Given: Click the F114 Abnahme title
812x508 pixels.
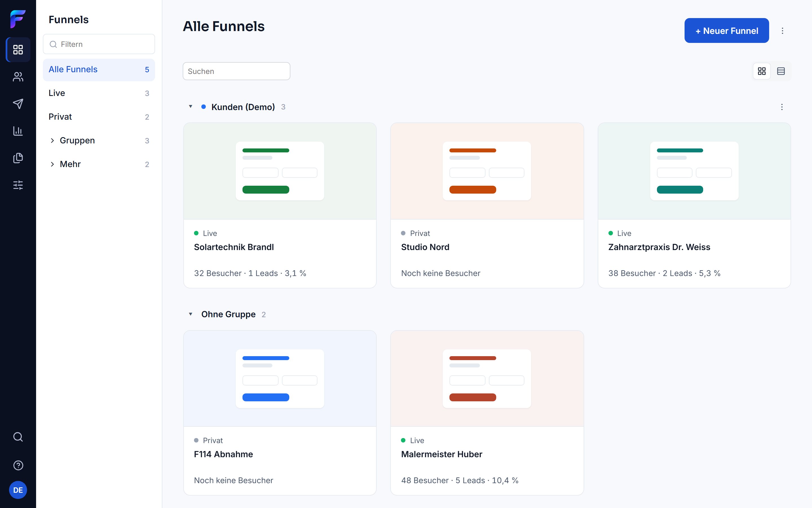Looking at the screenshot, I should click(x=224, y=454).
